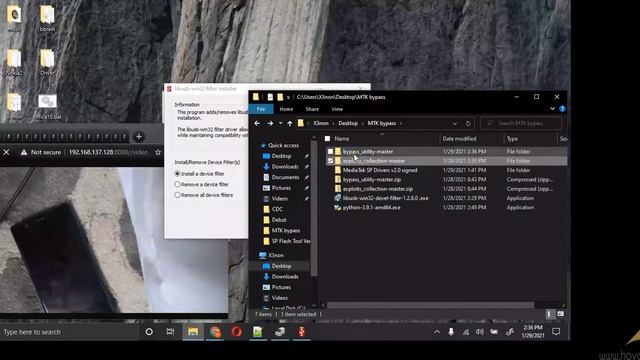This screenshot has width=640, height=360.
Task: Click the bypass_utility-master folder name
Action: [368, 151]
